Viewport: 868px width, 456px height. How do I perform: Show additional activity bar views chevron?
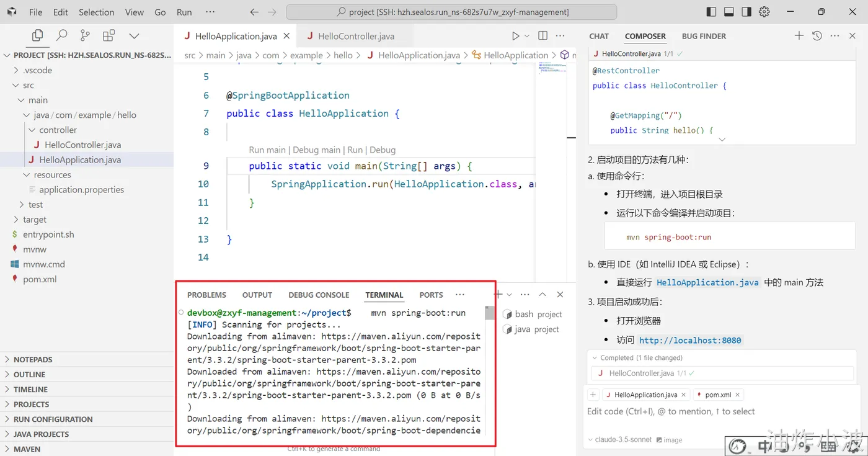134,36
